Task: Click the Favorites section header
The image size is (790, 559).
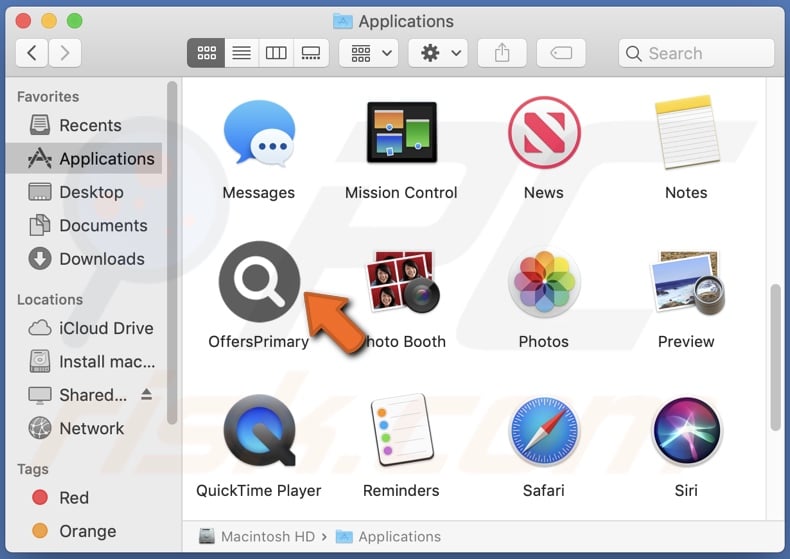Action: point(48,97)
